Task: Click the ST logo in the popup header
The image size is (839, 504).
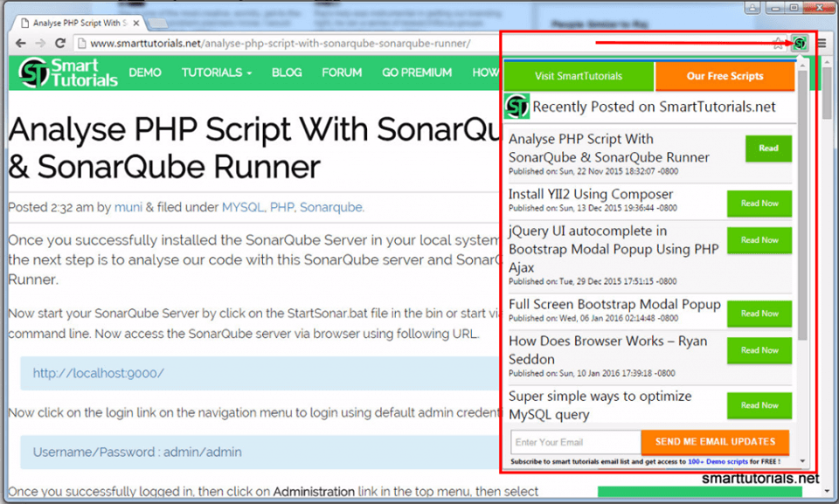Action: click(517, 107)
